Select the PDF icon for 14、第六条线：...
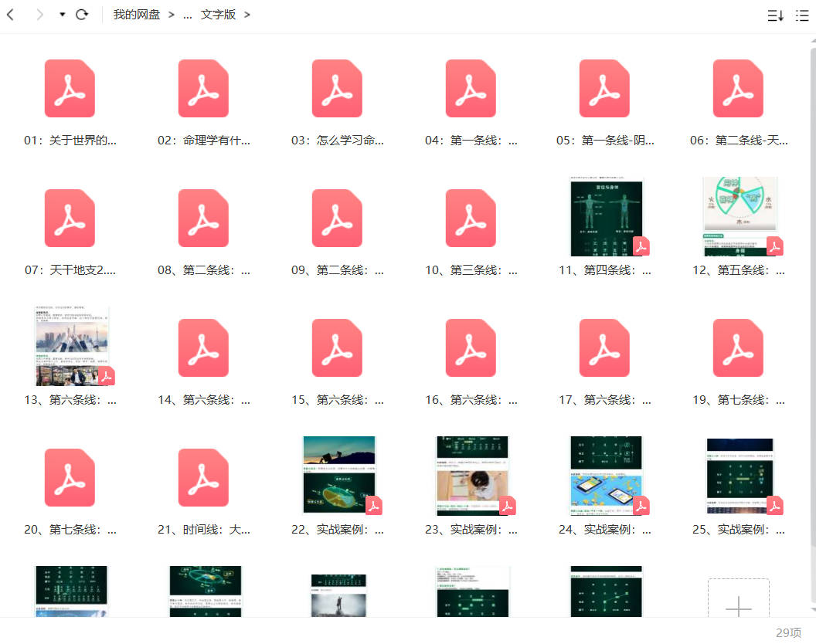Image resolution: width=816 pixels, height=644 pixels. tap(203, 348)
